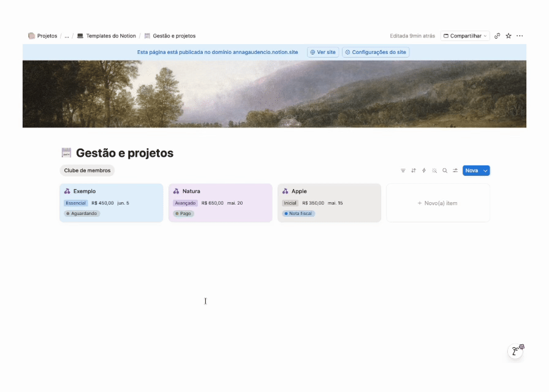Open the Exemplo card title
The height and width of the screenshot is (392, 549).
pos(85,191)
